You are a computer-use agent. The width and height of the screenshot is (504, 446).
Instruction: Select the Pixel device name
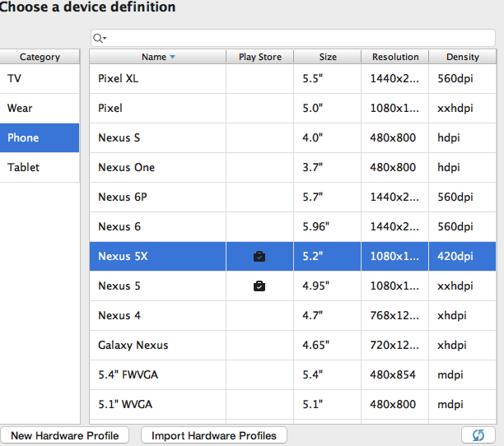click(110, 109)
